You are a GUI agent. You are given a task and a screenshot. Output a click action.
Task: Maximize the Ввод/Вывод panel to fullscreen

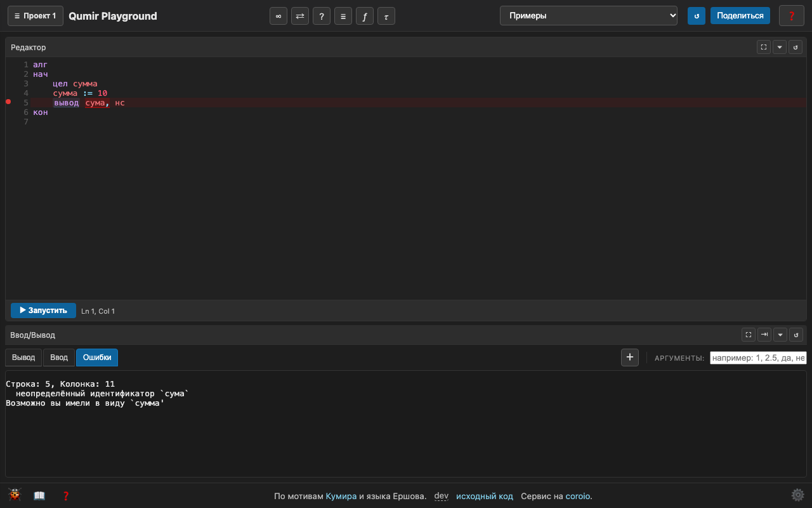(749, 335)
